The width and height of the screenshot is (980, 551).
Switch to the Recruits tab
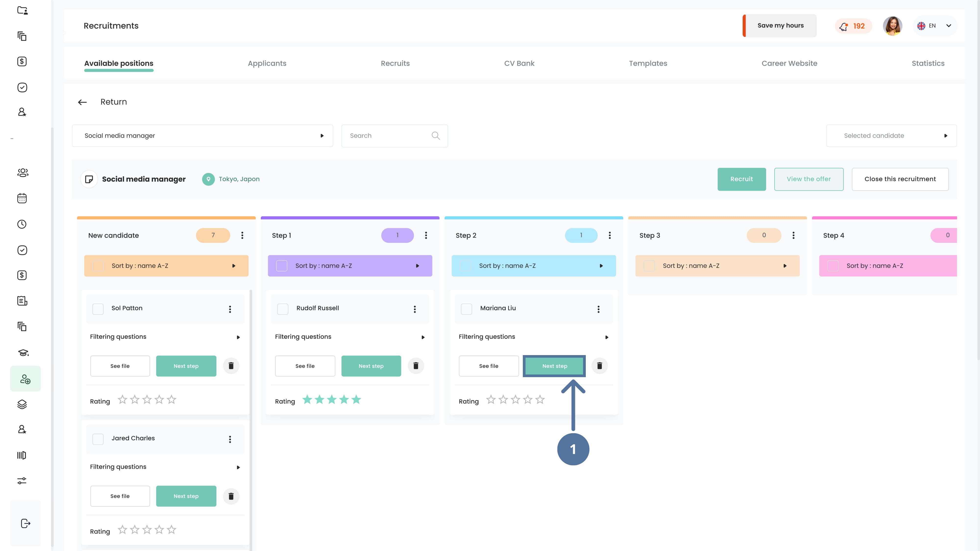pos(395,63)
